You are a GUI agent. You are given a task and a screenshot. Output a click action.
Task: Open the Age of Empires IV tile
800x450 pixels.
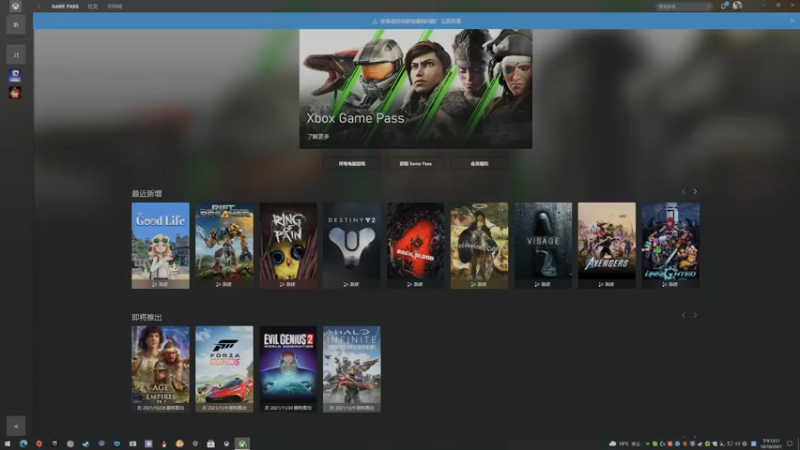click(160, 369)
